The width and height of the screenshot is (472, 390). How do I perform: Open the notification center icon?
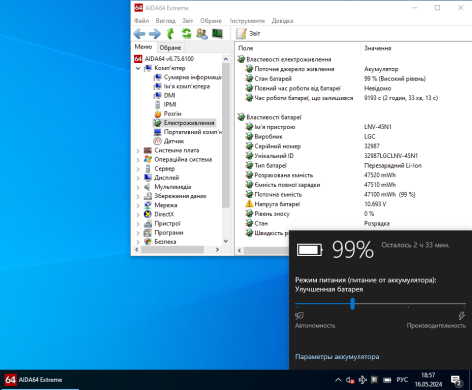[x=456, y=381]
